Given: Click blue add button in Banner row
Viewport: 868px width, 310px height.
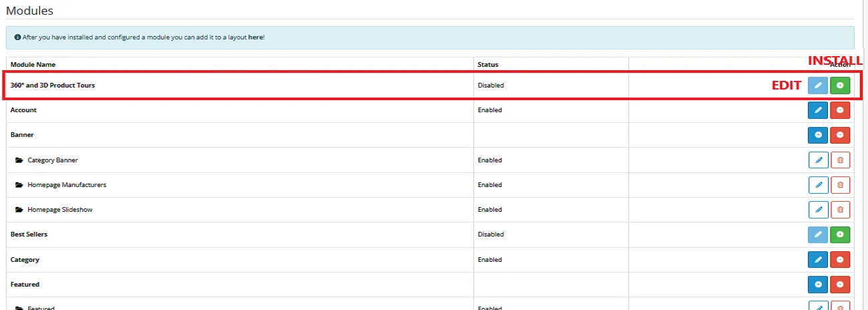Looking at the screenshot, I should point(818,135).
